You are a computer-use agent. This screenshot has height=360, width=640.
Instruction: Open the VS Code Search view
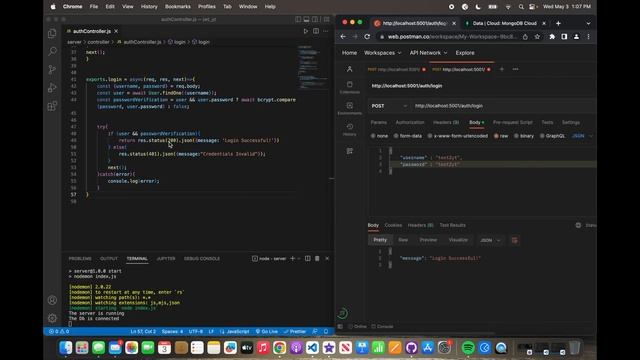[52, 51]
